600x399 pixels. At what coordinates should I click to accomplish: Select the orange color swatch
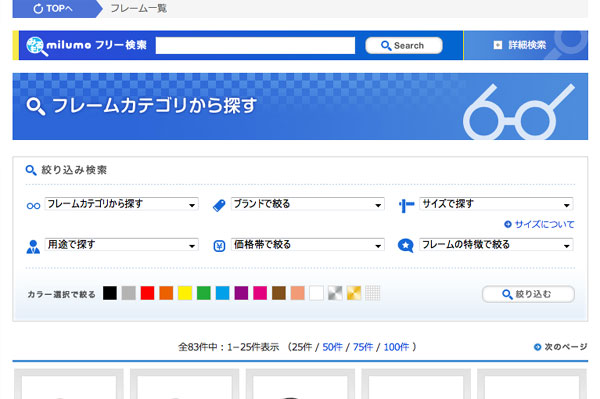tap(166, 293)
